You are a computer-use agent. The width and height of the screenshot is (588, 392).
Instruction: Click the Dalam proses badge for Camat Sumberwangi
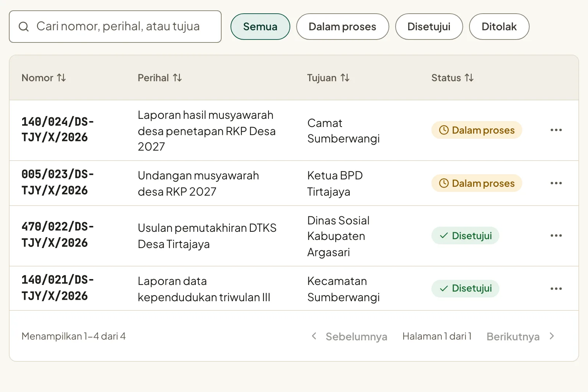click(476, 130)
